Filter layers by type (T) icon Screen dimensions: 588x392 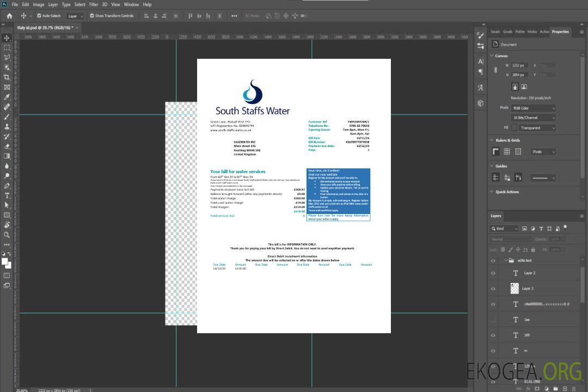(541, 229)
